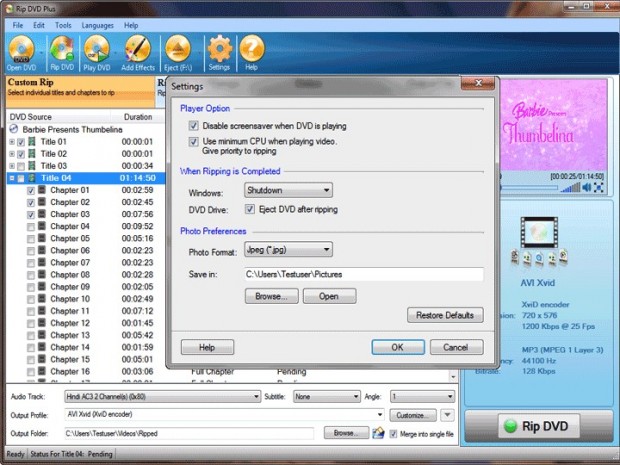Click OK to confirm settings
Viewport: 620px width, 465px height.
pyautogui.click(x=398, y=347)
